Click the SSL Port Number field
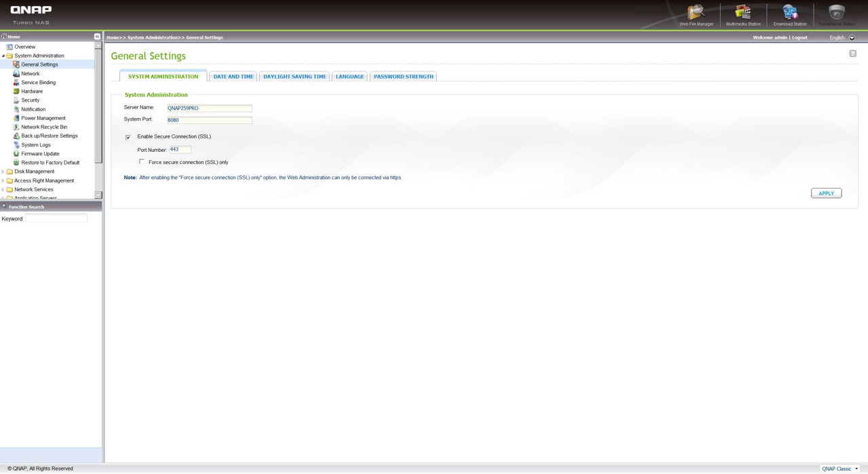 click(180, 149)
